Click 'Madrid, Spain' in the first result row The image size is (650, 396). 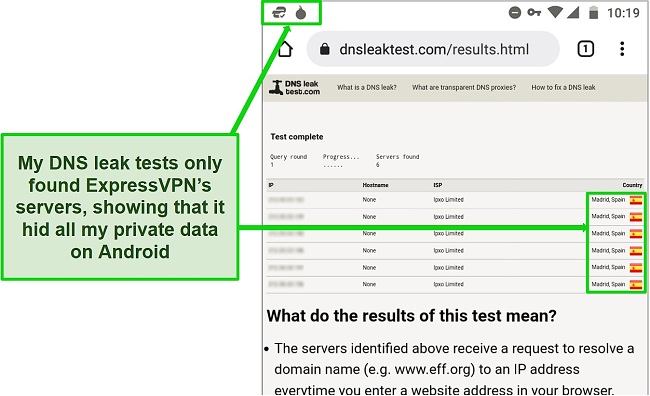(x=608, y=200)
